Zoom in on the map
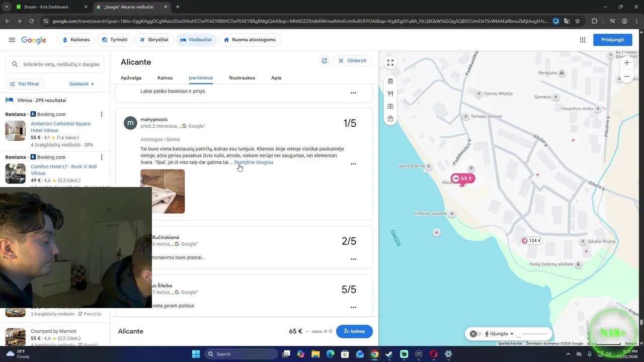The width and height of the screenshot is (644, 362). pyautogui.click(x=626, y=63)
